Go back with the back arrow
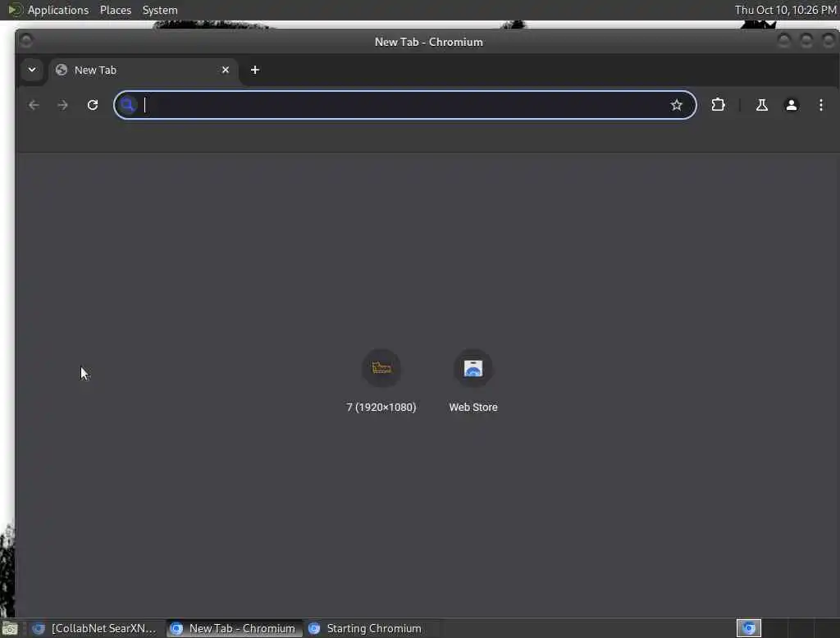The height and width of the screenshot is (638, 840). coord(34,105)
